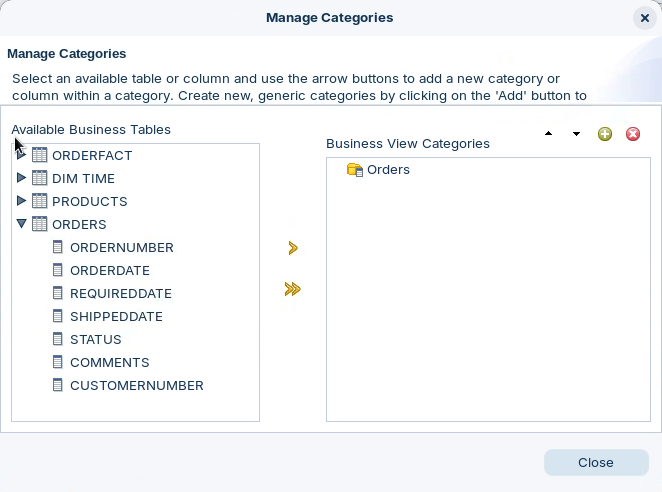Click the move down arrow icon
Image resolution: width=662 pixels, height=492 pixels.
[576, 134]
